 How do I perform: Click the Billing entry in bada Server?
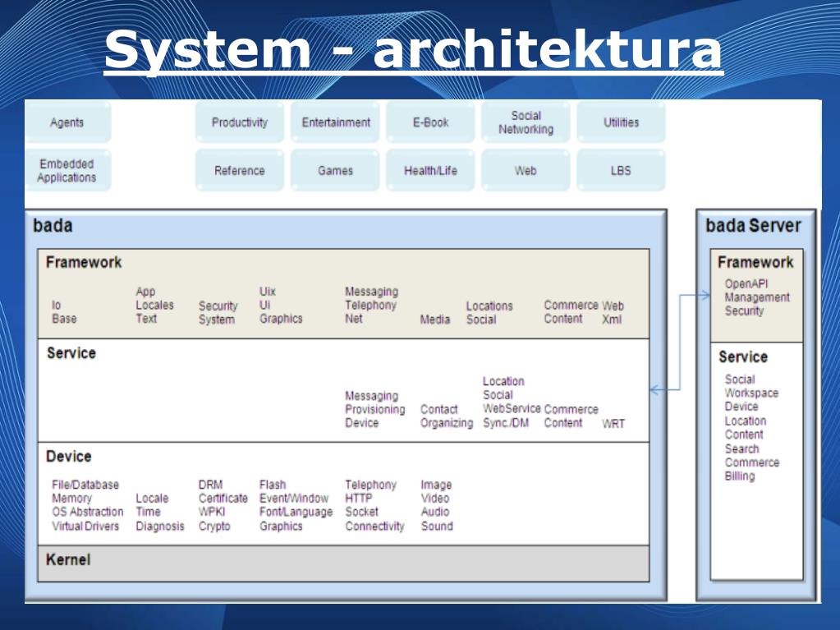pos(740,476)
